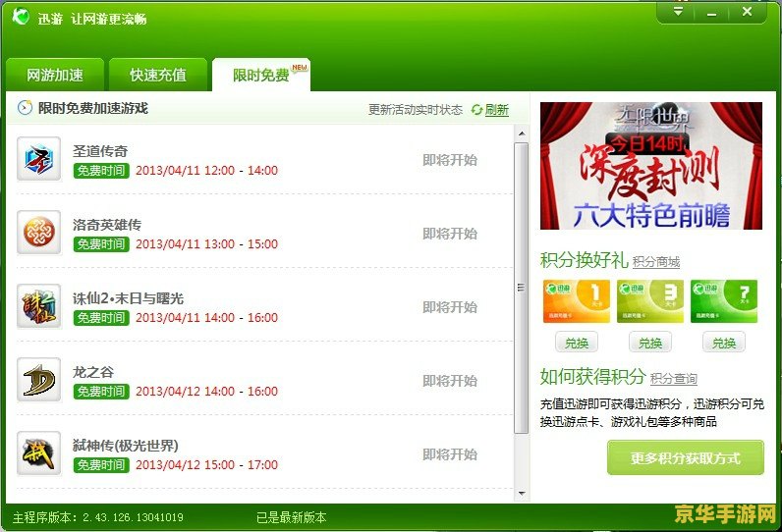The width and height of the screenshot is (782, 532).
Task: Click the time 2013/04/11 12:00 - 14:00
Action: [x=207, y=171]
